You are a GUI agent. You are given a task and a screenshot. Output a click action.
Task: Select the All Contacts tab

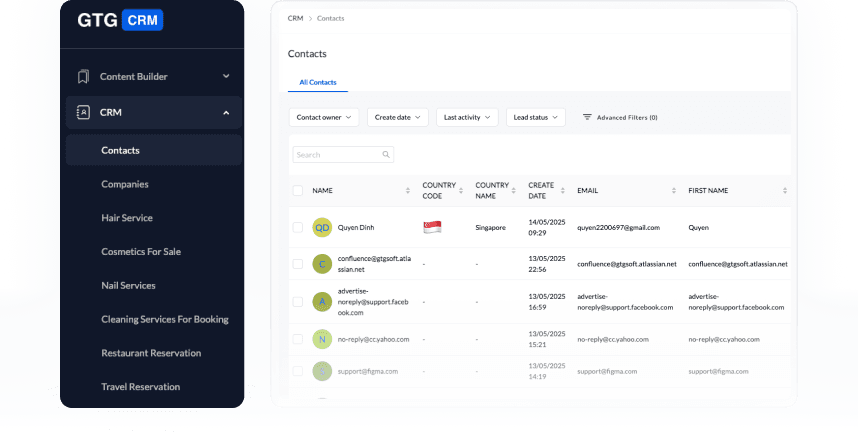point(318,82)
